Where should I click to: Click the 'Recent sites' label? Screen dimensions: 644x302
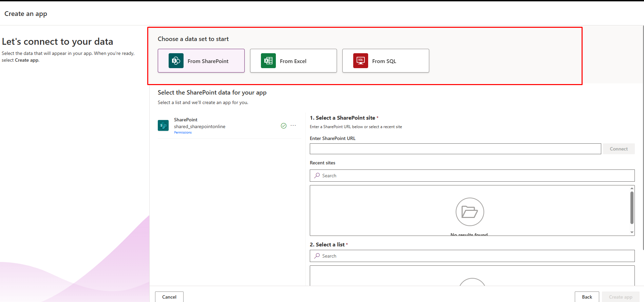pyautogui.click(x=322, y=163)
